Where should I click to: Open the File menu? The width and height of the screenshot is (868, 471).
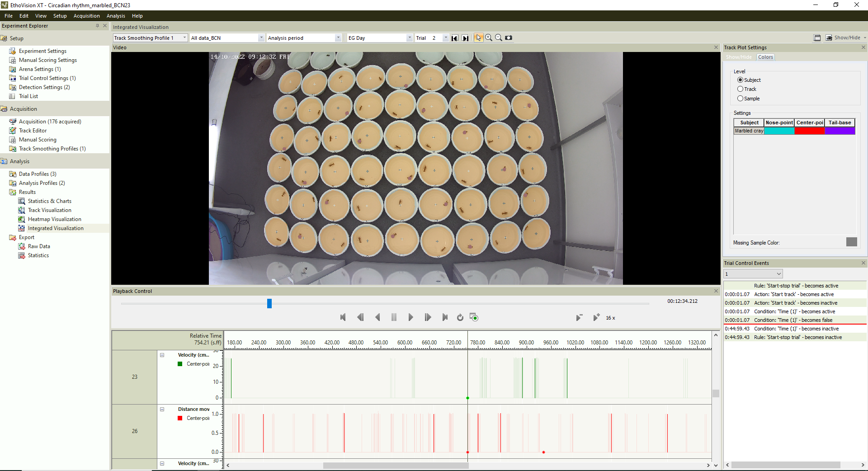click(9, 16)
